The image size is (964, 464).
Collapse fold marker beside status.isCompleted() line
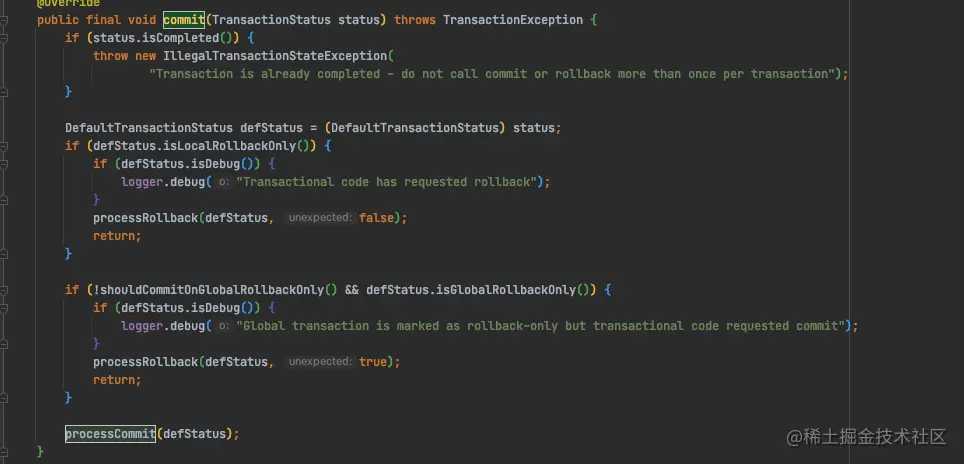[4, 38]
